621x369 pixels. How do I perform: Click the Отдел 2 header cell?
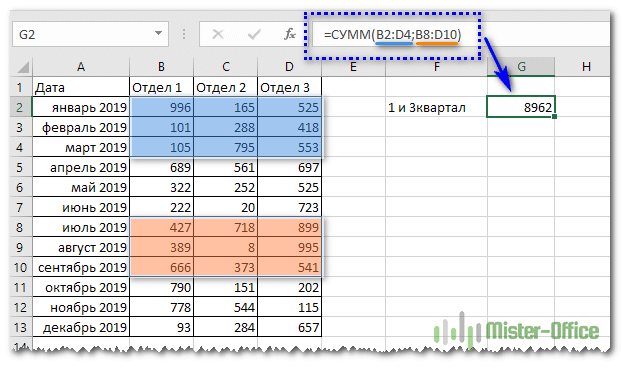point(225,87)
